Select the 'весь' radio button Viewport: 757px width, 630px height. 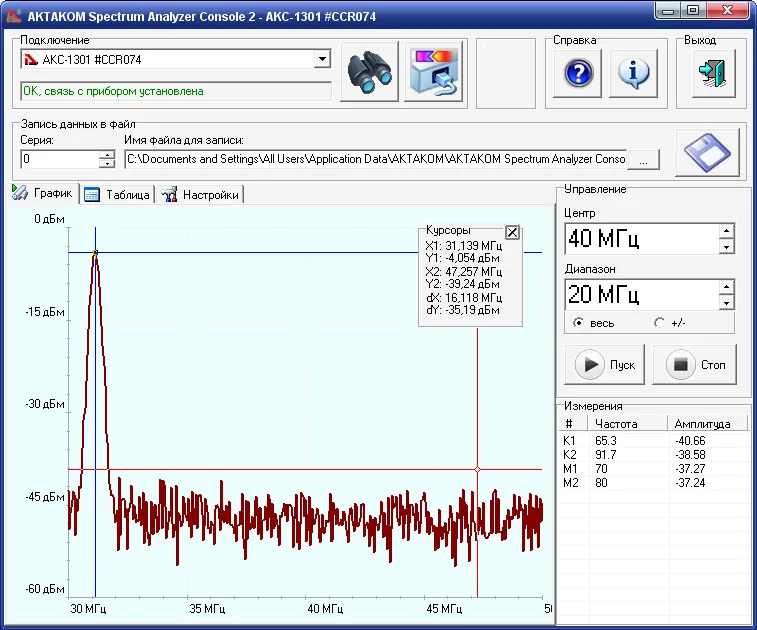[x=578, y=322]
